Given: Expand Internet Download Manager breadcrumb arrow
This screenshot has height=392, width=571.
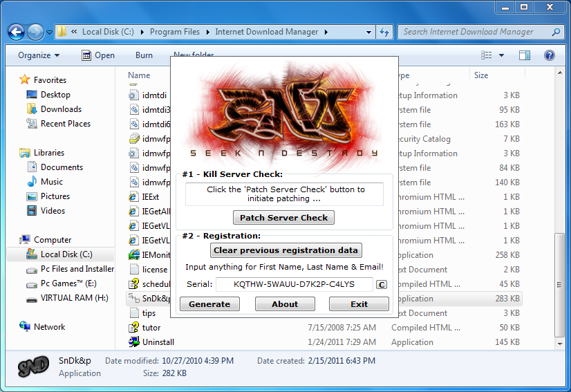Looking at the screenshot, I should click(326, 32).
